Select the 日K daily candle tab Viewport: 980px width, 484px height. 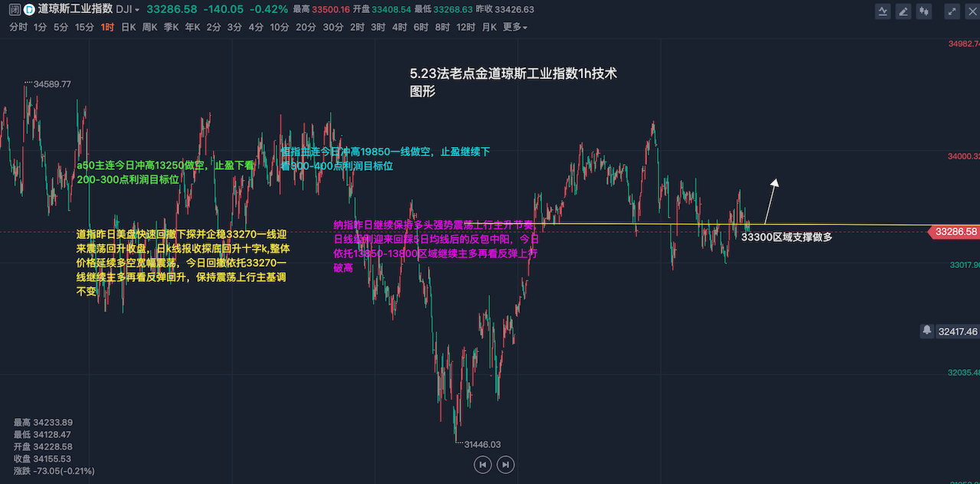(129, 28)
